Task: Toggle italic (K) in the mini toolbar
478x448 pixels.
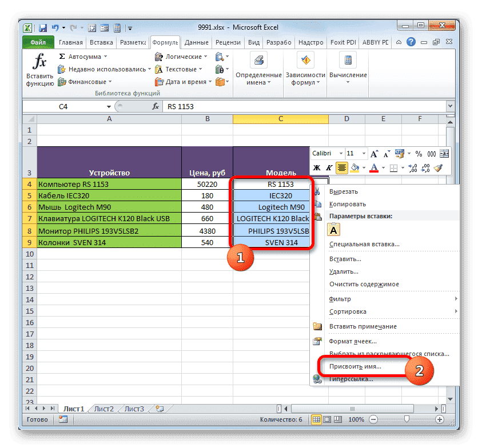Action: tap(330, 167)
